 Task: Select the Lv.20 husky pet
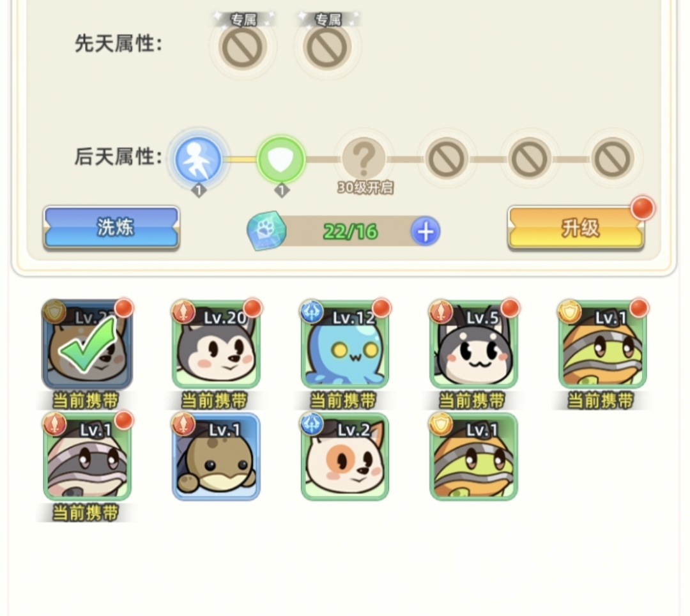(216, 344)
